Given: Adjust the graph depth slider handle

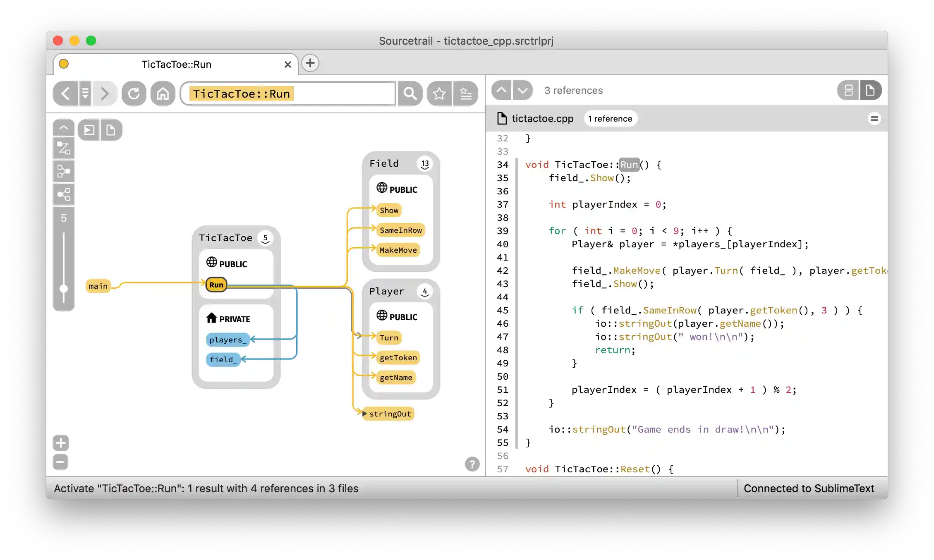Looking at the screenshot, I should [x=63, y=288].
